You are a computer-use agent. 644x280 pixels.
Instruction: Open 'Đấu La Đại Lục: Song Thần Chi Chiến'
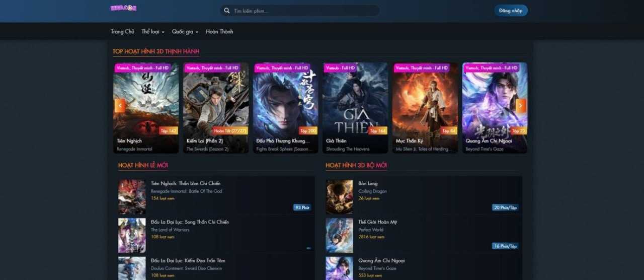point(190,222)
